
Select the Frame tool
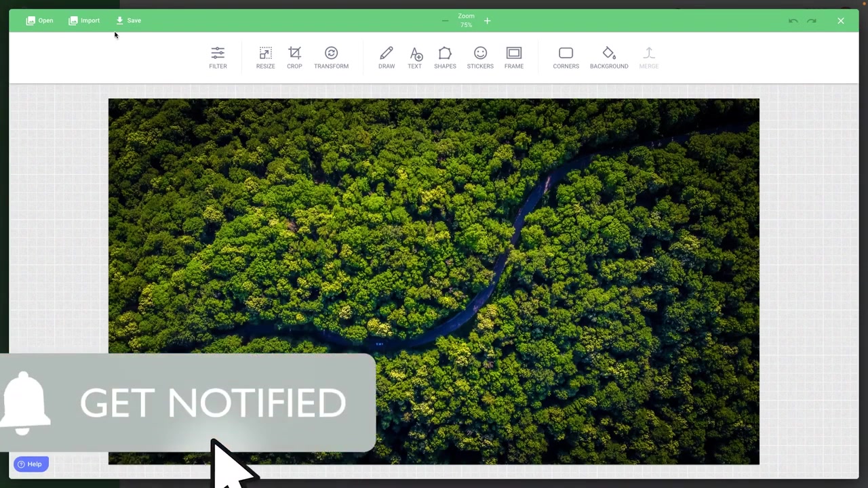514,58
